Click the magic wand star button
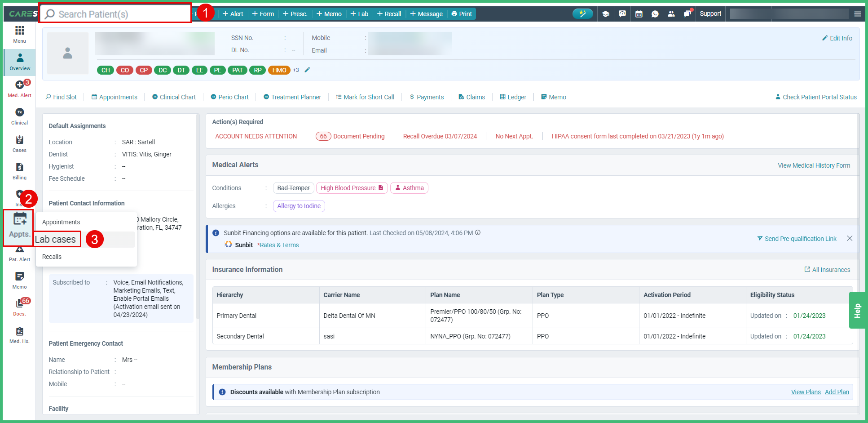 [x=582, y=14]
